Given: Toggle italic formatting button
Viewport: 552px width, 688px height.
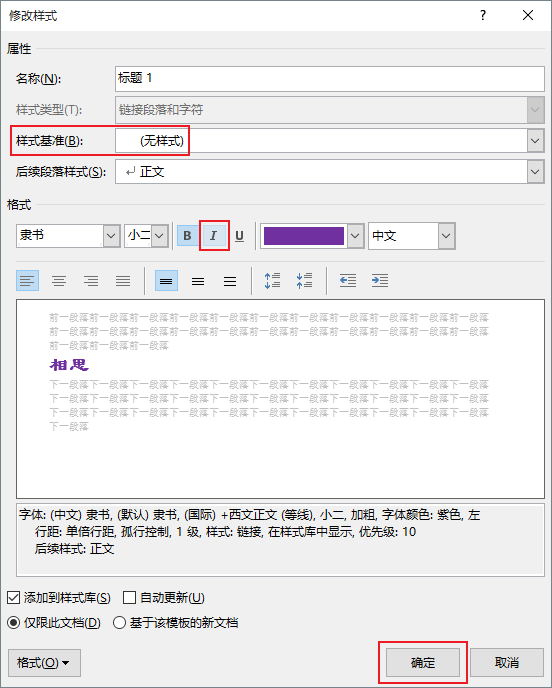Looking at the screenshot, I should click(214, 236).
